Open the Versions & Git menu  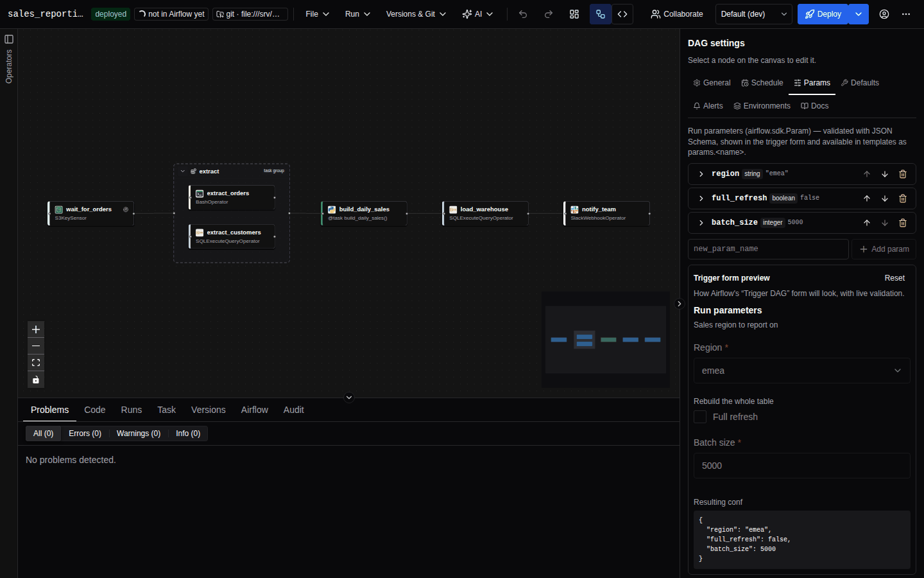[416, 14]
